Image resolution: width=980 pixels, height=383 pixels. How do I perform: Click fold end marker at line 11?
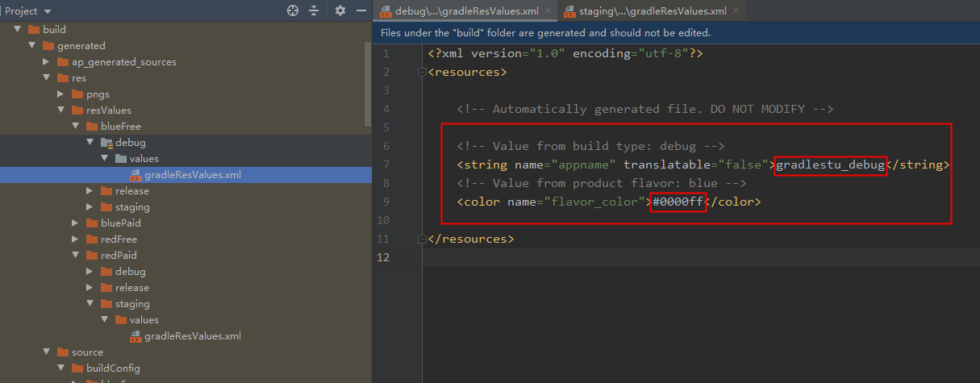[421, 239]
